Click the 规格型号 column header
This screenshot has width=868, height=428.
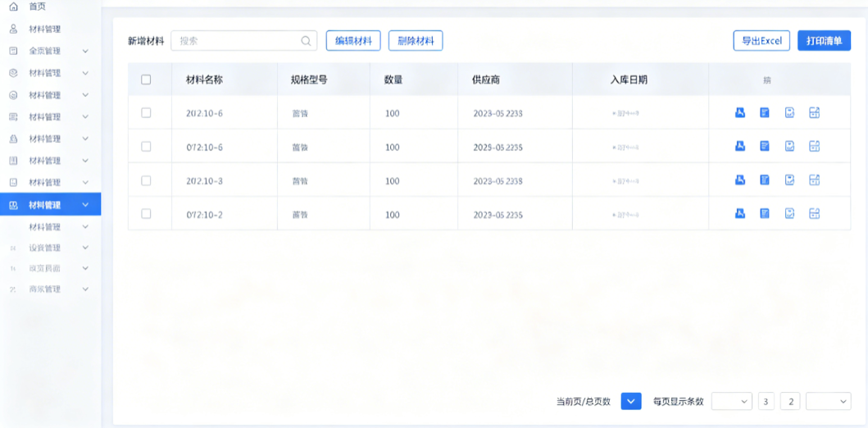coord(309,80)
